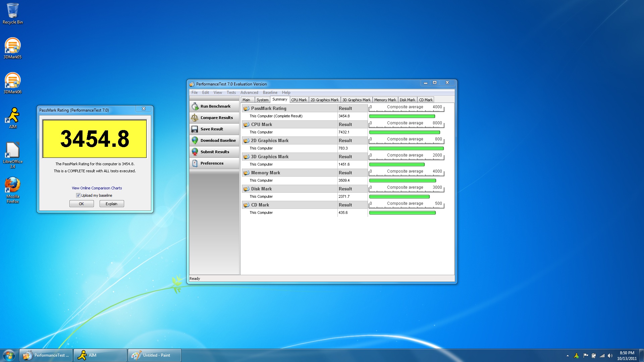Open the Baseline menu
644x362 pixels.
pos(270,93)
